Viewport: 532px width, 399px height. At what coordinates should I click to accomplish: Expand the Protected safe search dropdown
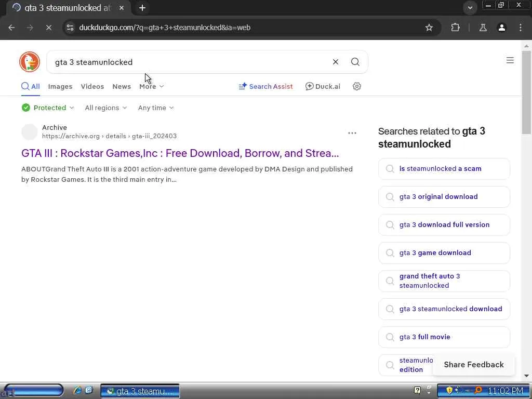point(47,108)
